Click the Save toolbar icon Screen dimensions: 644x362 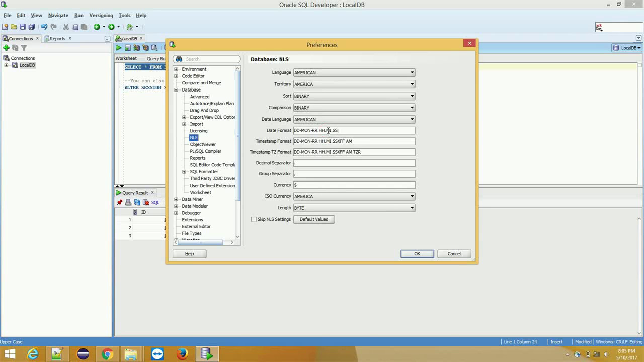click(x=23, y=27)
